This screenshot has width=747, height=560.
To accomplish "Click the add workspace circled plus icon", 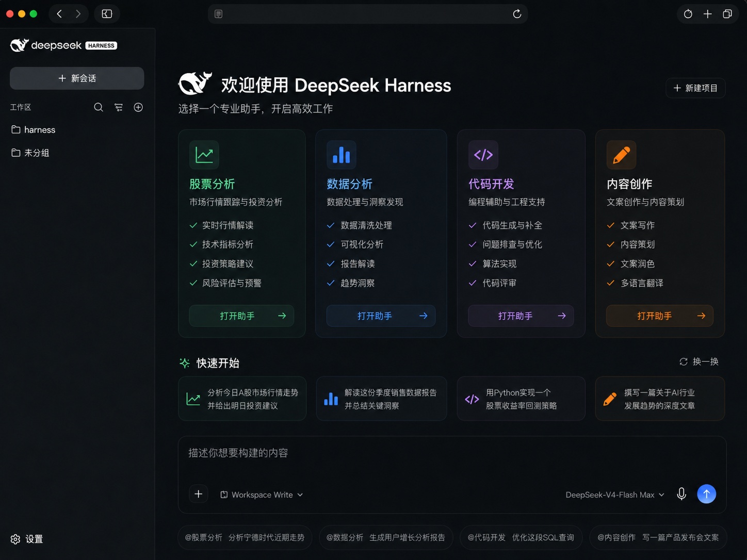I will pos(138,107).
